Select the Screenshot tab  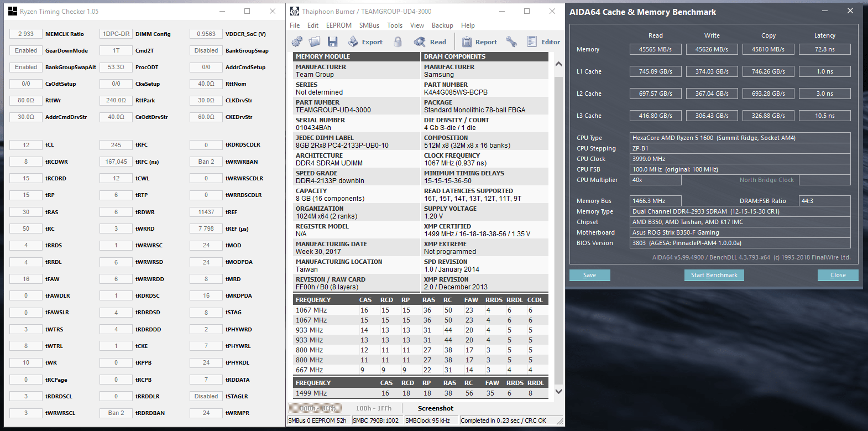click(436, 408)
